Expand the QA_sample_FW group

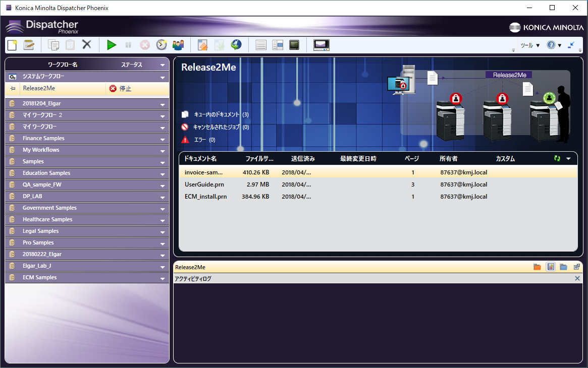(163, 186)
